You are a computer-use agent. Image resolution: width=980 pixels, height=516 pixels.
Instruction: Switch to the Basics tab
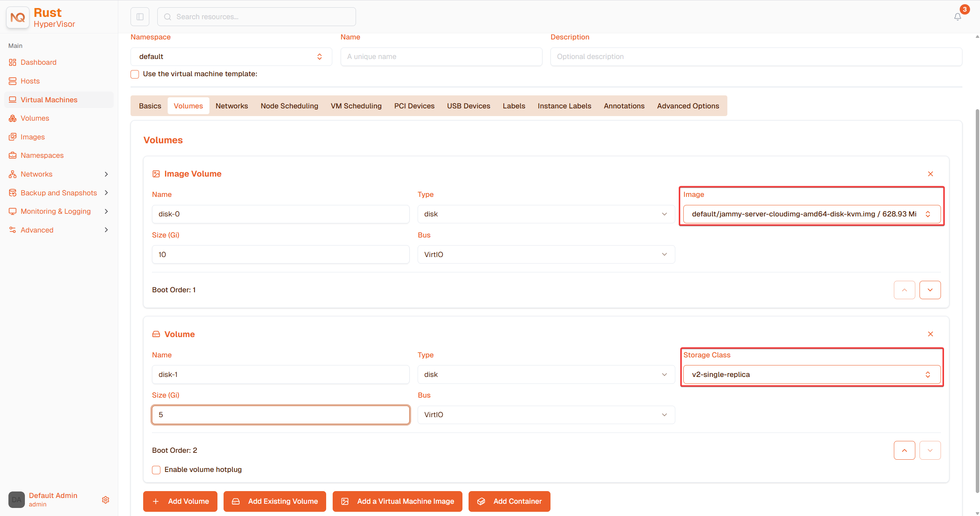[150, 106]
